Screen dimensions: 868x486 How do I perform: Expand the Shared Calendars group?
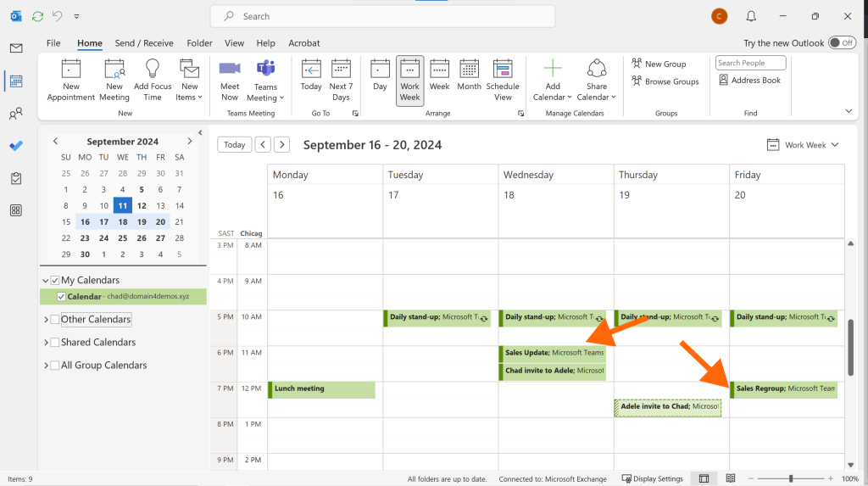tap(46, 343)
